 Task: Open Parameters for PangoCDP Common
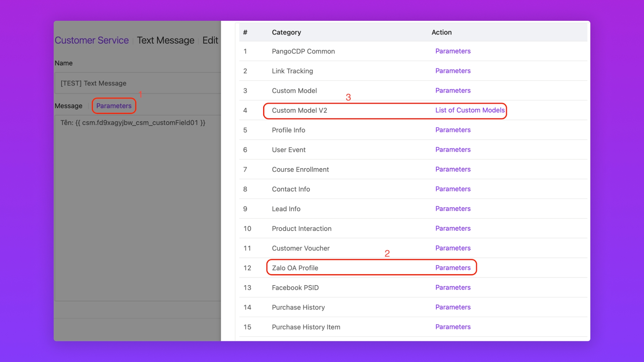click(x=453, y=51)
